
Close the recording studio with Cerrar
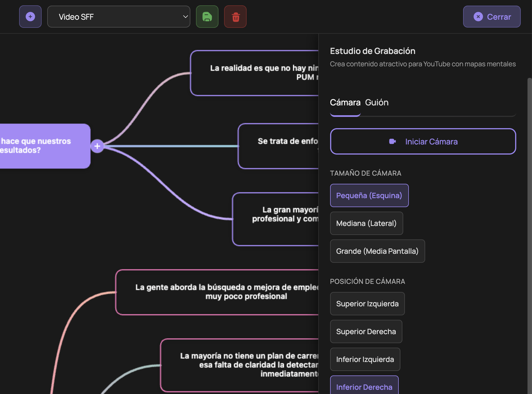[492, 17]
